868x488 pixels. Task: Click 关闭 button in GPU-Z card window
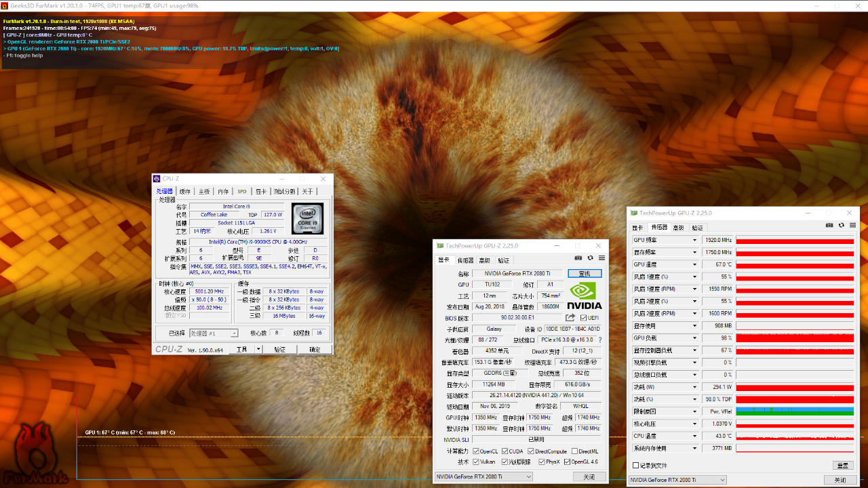coord(589,477)
